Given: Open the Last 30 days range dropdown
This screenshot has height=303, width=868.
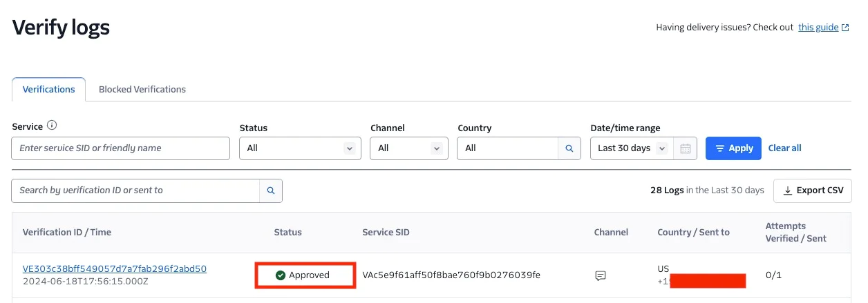Looking at the screenshot, I should pyautogui.click(x=632, y=148).
